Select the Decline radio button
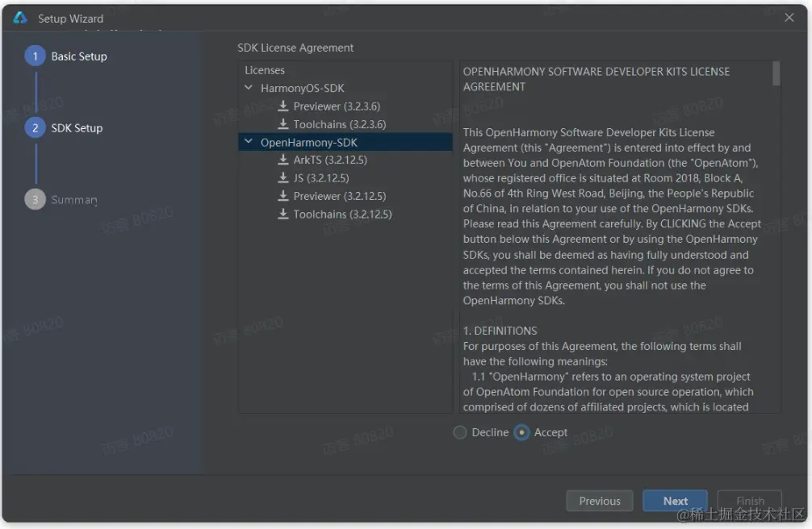 (x=460, y=432)
